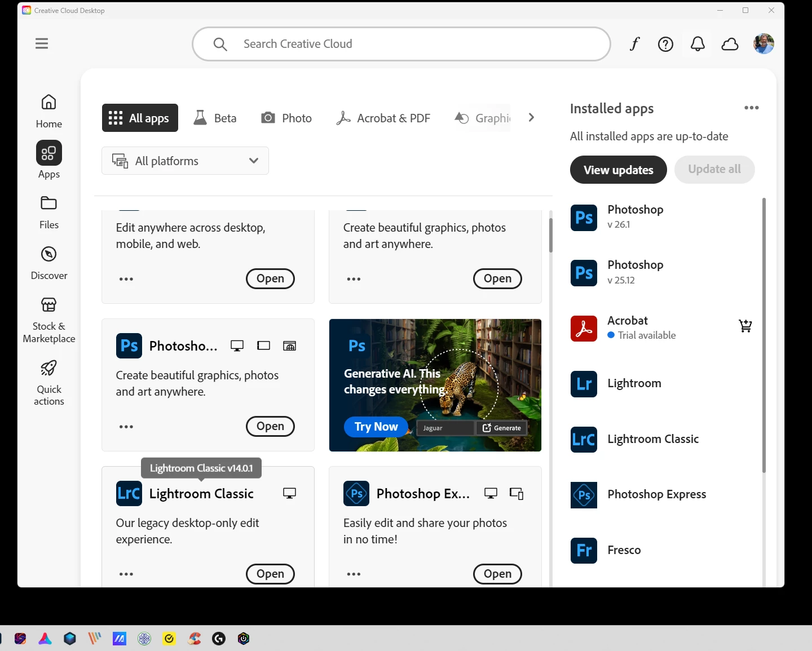The width and height of the screenshot is (812, 651).
Task: Open the Fonts icon
Action: (x=634, y=44)
